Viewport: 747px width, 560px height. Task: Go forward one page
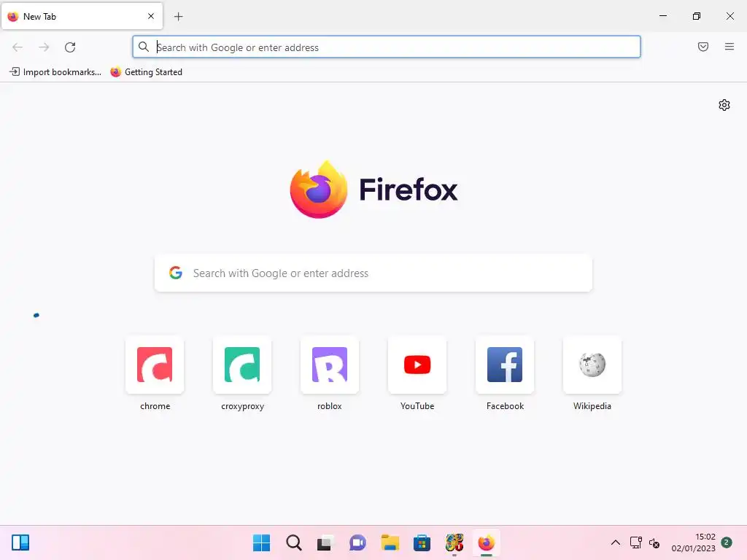point(44,47)
